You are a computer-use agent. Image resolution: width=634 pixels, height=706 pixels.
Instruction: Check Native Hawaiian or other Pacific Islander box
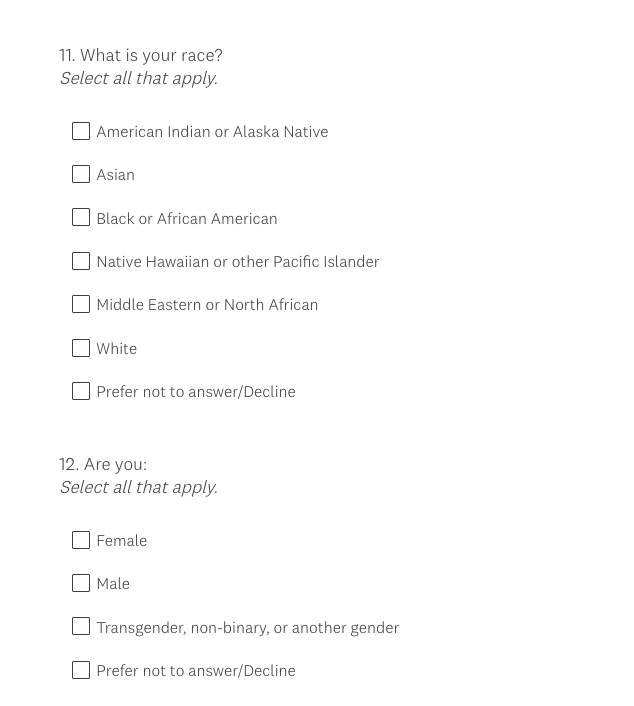pyautogui.click(x=81, y=261)
